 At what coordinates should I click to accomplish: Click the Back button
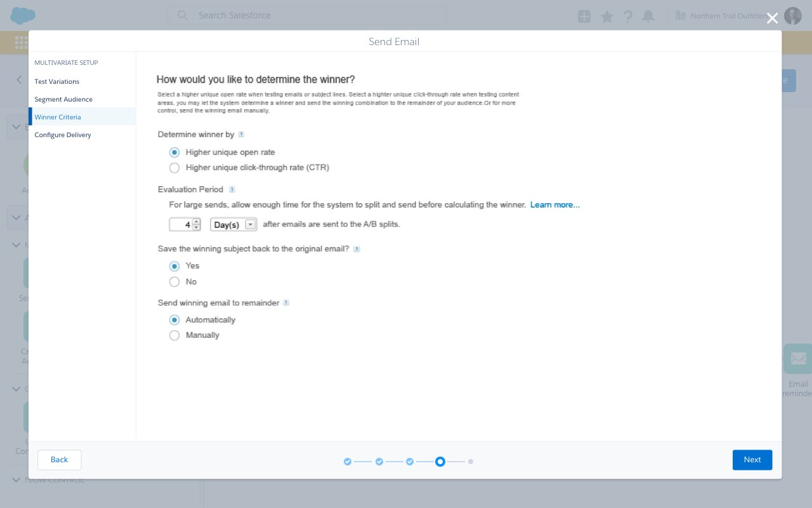[x=60, y=460]
